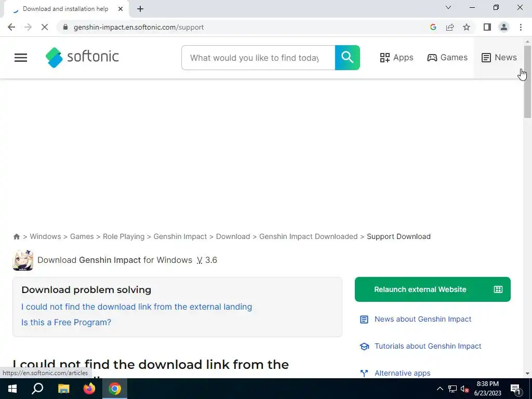The height and width of the screenshot is (399, 532).
Task: Go back with browser back arrow
Action: tap(11, 27)
